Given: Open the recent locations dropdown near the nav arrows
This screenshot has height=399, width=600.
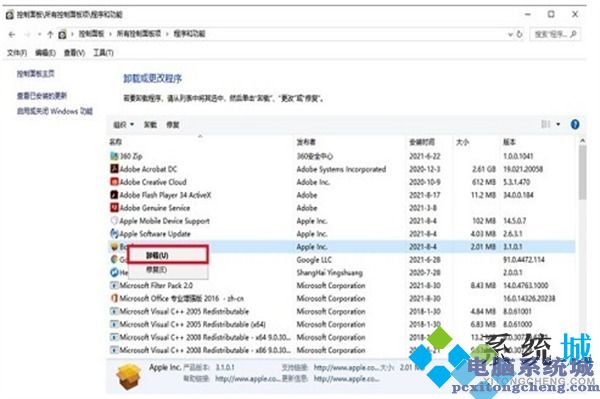Looking at the screenshot, I should (40, 34).
